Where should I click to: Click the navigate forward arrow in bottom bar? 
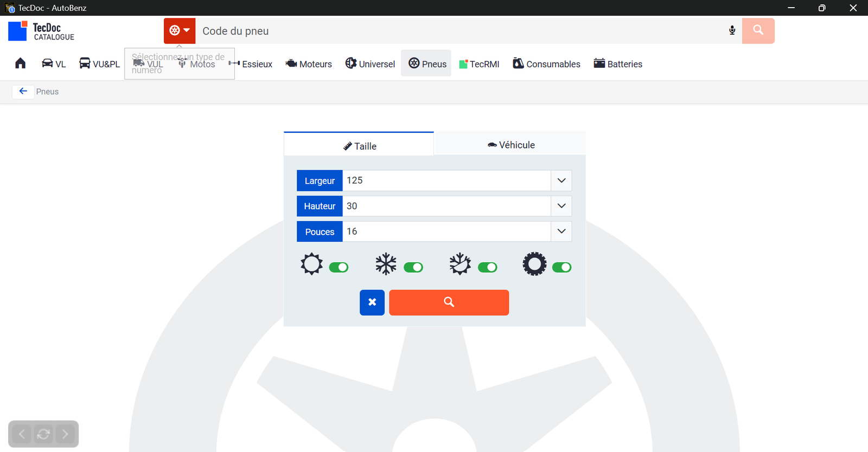(65, 434)
